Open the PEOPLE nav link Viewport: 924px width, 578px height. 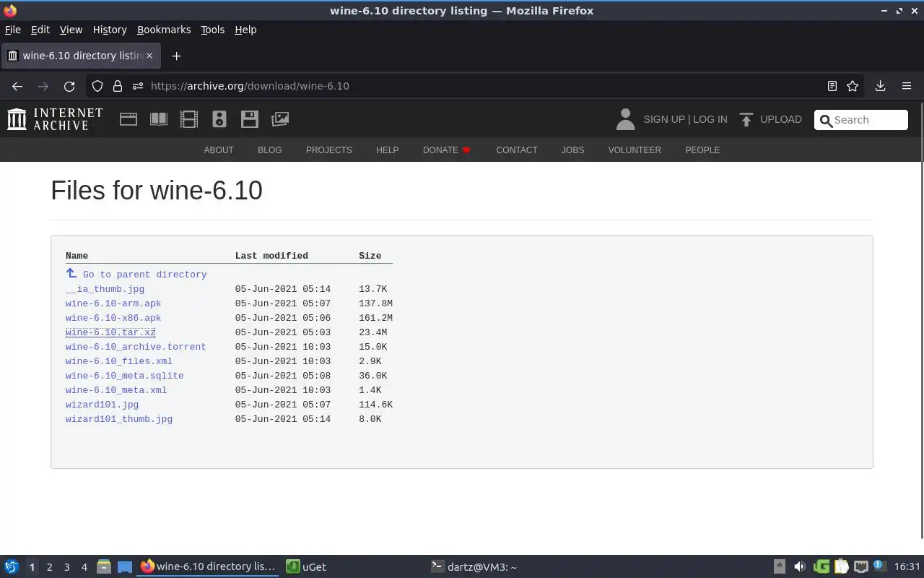pyautogui.click(x=702, y=150)
